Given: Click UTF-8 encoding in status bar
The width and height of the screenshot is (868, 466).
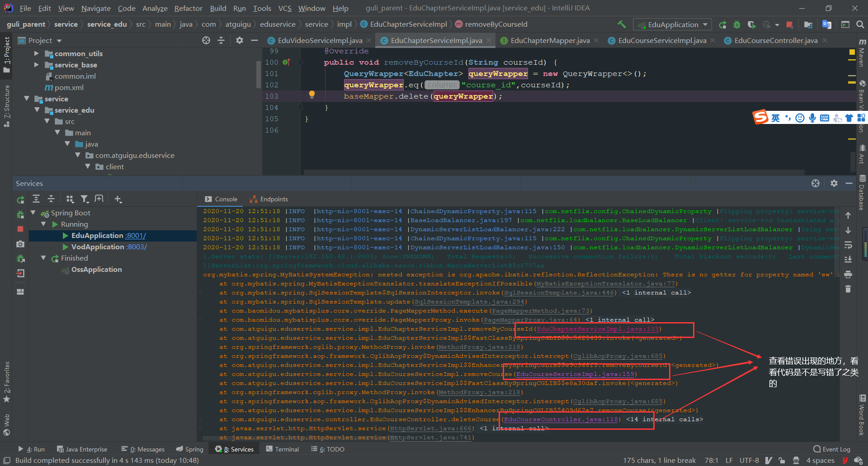Looking at the screenshot, I should coord(749,460).
